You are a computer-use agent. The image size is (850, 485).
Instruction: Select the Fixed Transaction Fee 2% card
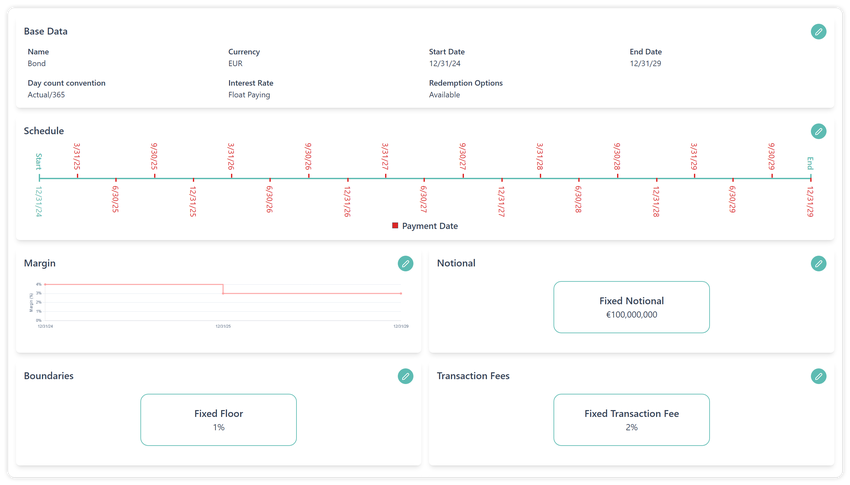(631, 420)
